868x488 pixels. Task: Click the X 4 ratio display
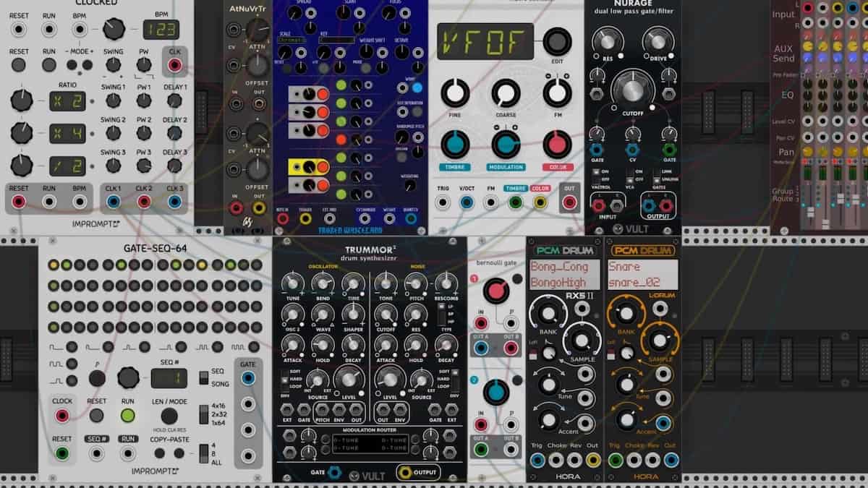(x=67, y=133)
